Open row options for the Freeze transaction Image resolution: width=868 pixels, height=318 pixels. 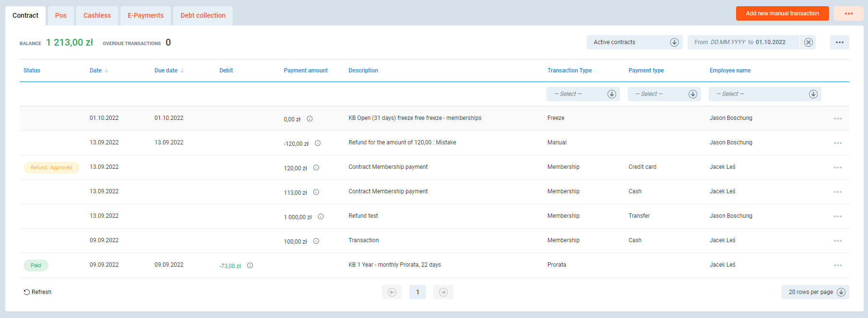pos(837,118)
